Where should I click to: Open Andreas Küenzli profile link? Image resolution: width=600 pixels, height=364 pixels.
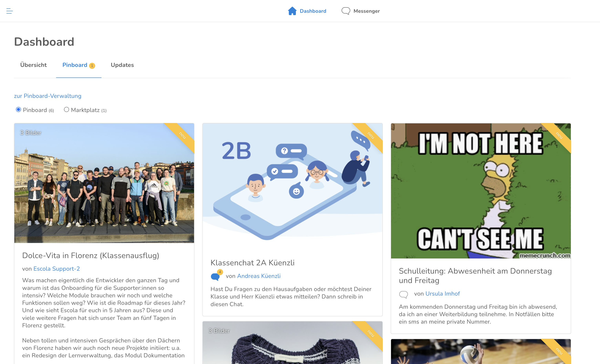pyautogui.click(x=259, y=276)
